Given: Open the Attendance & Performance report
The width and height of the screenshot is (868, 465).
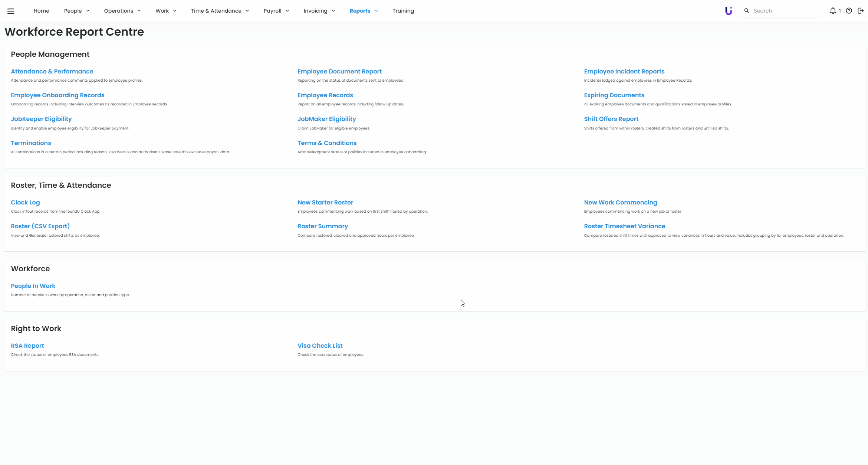Looking at the screenshot, I should (52, 71).
